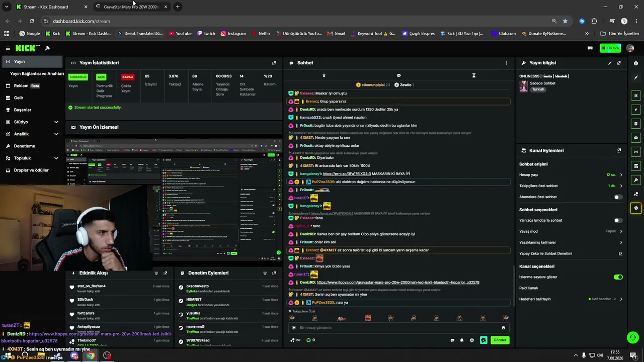Screen dimensions: 644x362
Task: Open the prnt.sc link in chat
Action: click(x=347, y=174)
